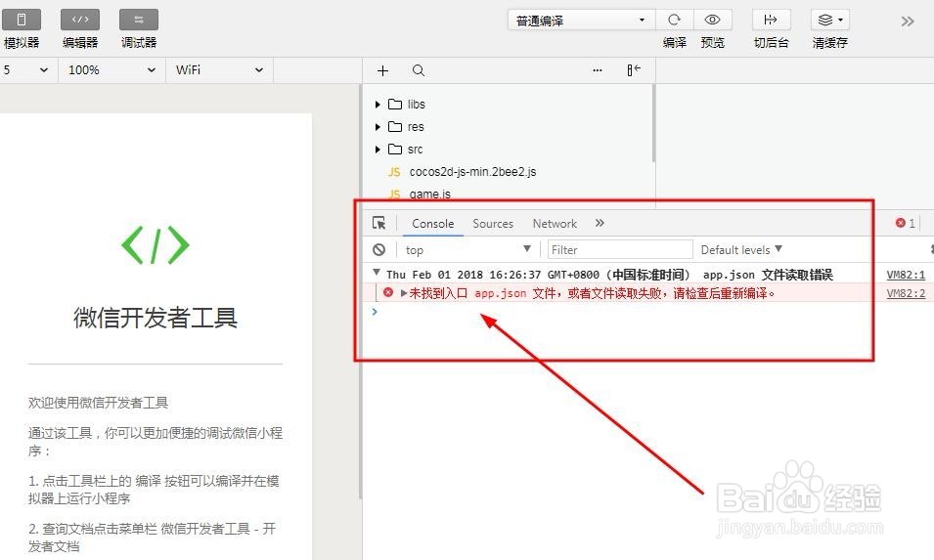Select the src folder row
934x560 pixels.
(508, 150)
